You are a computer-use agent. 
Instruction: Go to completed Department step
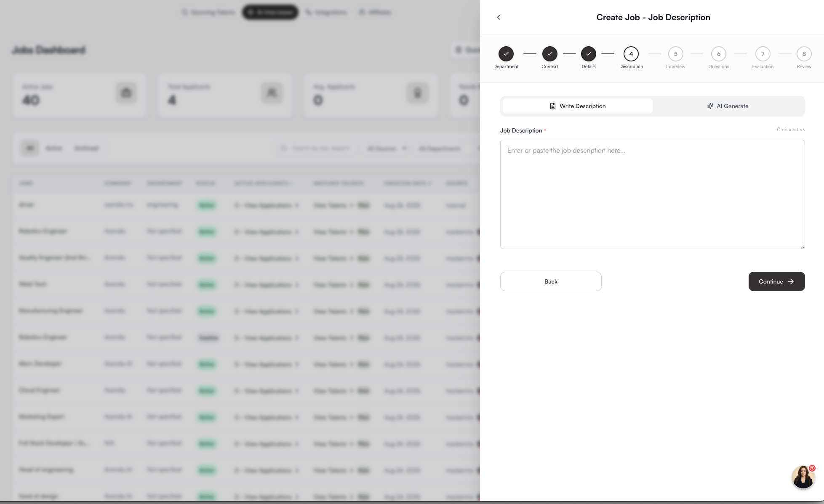(506, 54)
